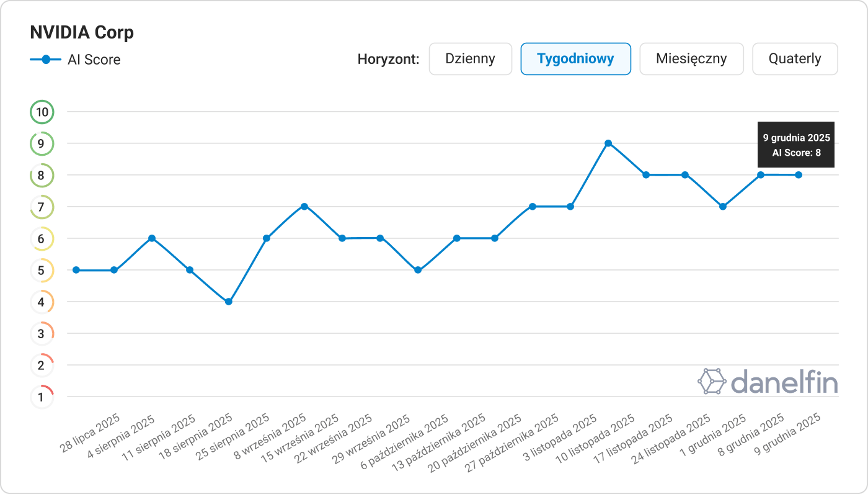Select the 1 grudnia 2025 data point

(x=723, y=207)
